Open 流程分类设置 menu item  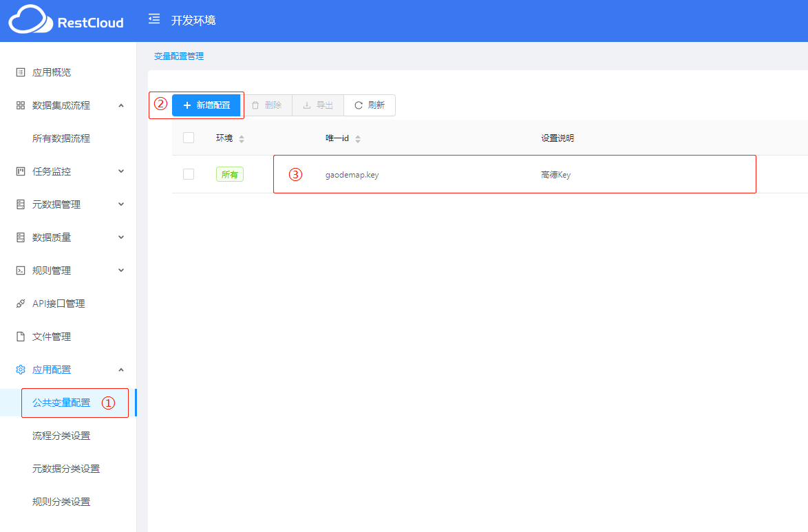[x=61, y=436]
